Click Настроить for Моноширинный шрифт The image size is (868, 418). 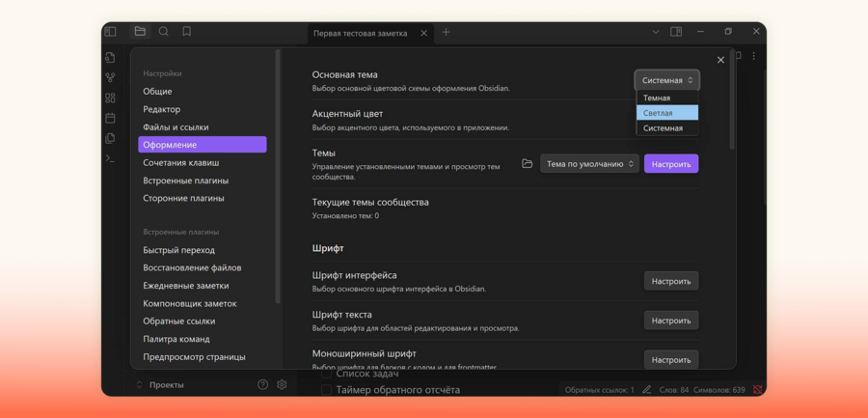point(671,359)
